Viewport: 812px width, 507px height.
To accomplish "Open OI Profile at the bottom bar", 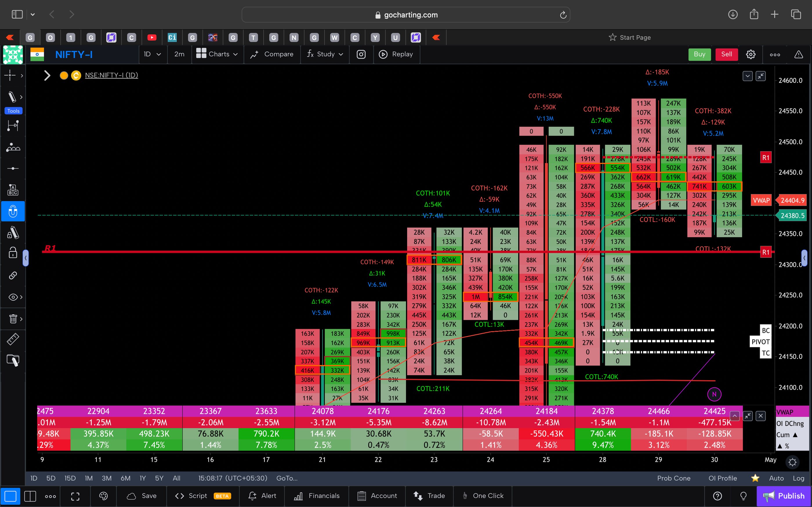I will tap(722, 478).
